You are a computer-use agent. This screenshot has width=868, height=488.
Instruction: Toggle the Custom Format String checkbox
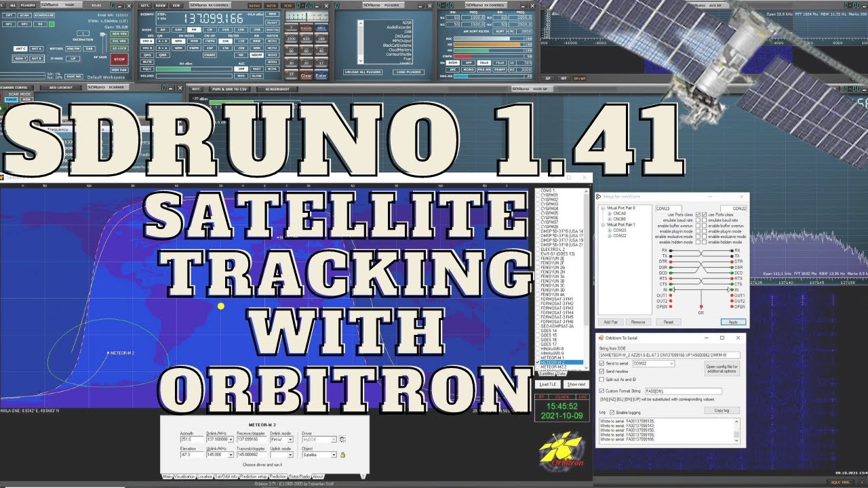click(601, 391)
